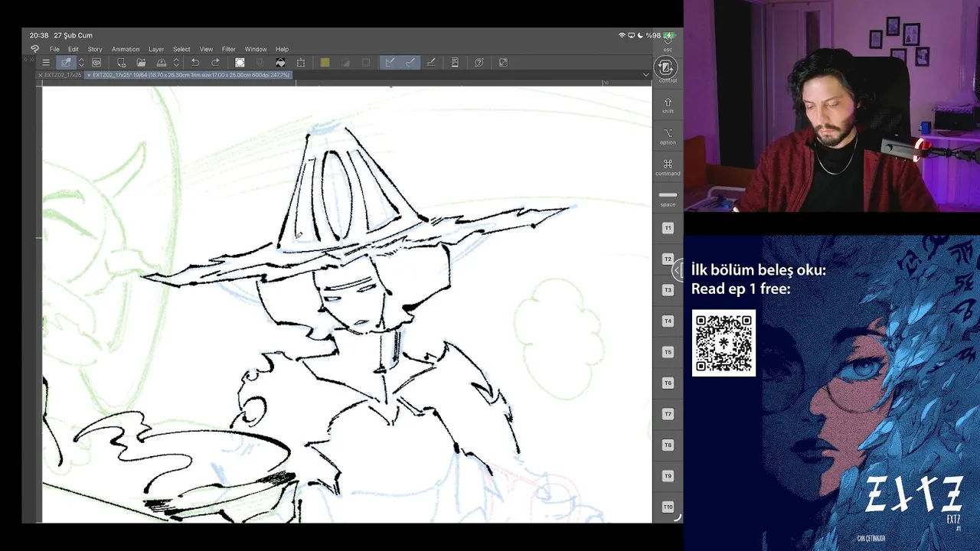Expand the up-down arrows next to Save
Image resolution: width=980 pixels, height=551 pixels.
click(176, 63)
